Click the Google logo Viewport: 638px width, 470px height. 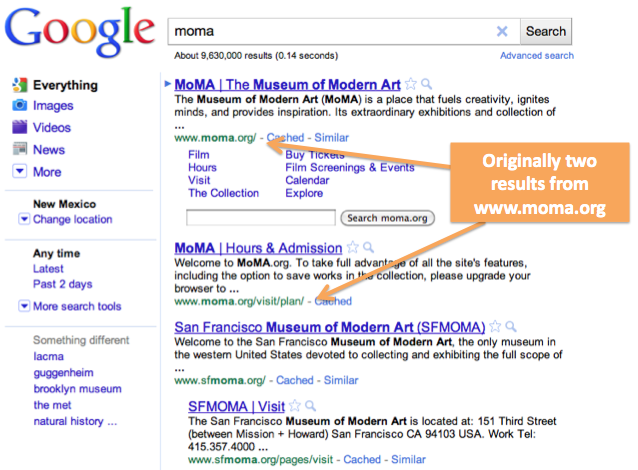coord(80,32)
